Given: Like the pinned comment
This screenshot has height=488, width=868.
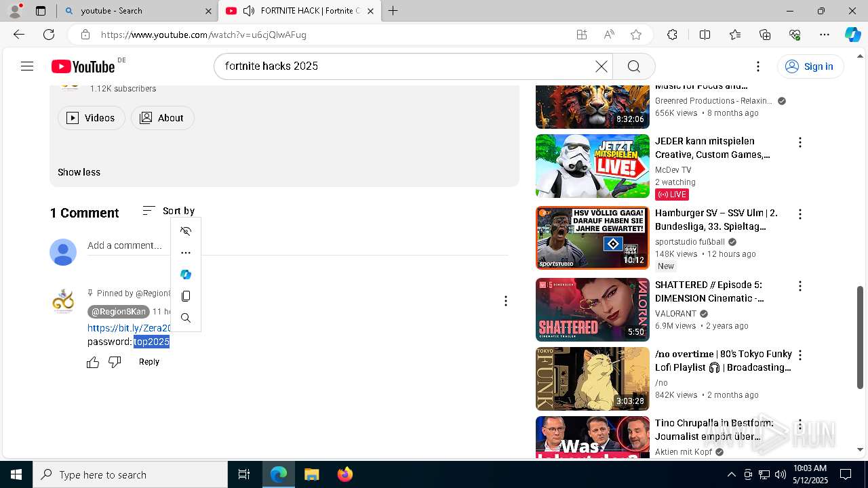Looking at the screenshot, I should (93, 363).
